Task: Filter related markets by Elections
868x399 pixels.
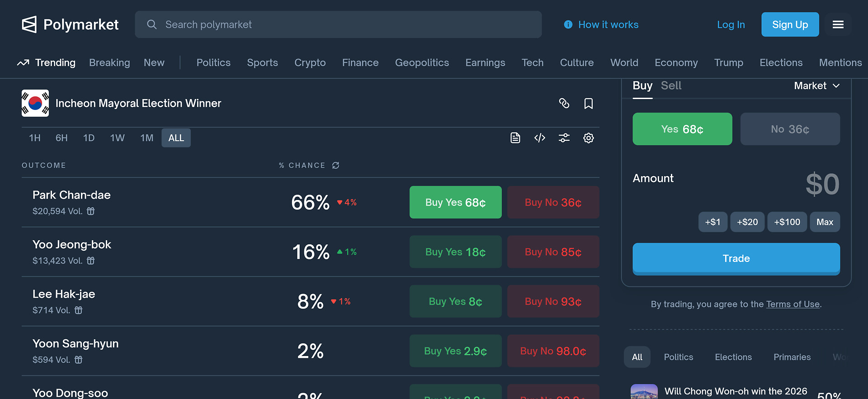Action: pyautogui.click(x=733, y=357)
